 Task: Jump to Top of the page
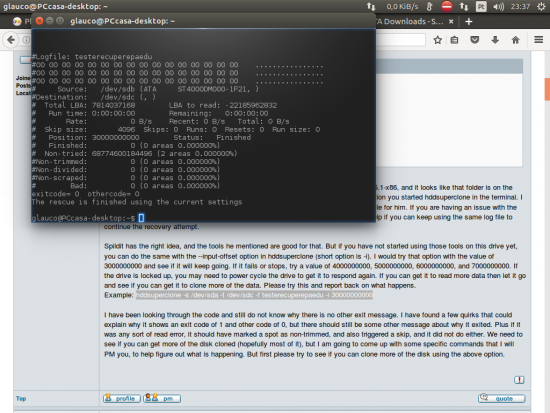(x=21, y=399)
